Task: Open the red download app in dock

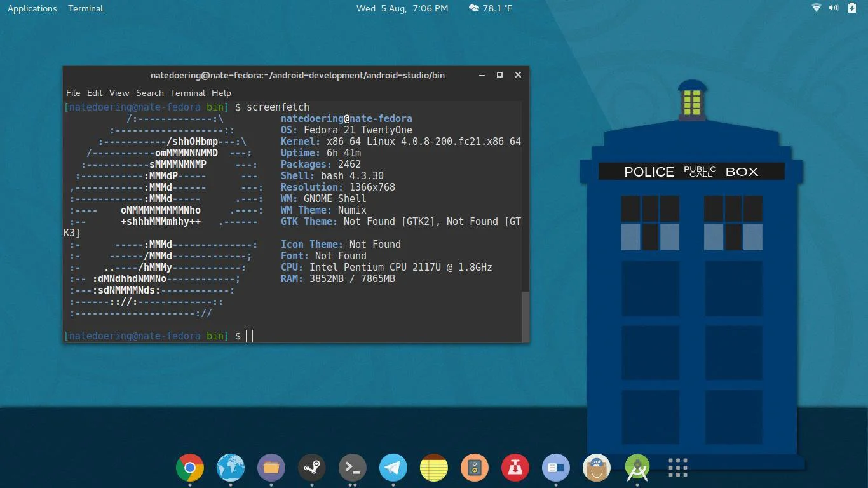Action: point(515,468)
